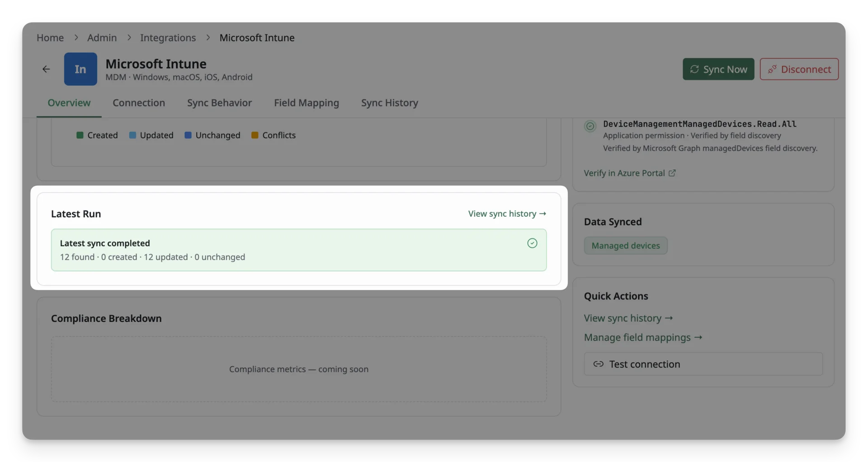Open the Overview tab

(x=69, y=103)
